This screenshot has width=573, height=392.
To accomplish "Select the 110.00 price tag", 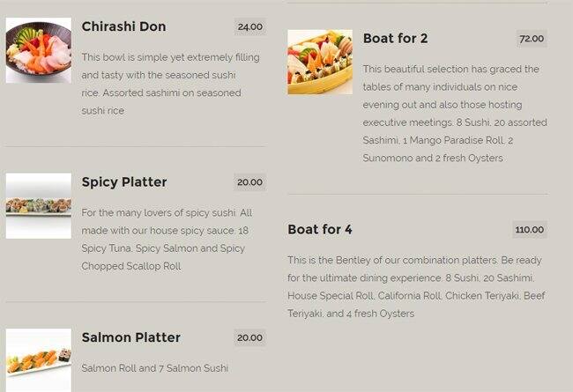I will pos(530,230).
